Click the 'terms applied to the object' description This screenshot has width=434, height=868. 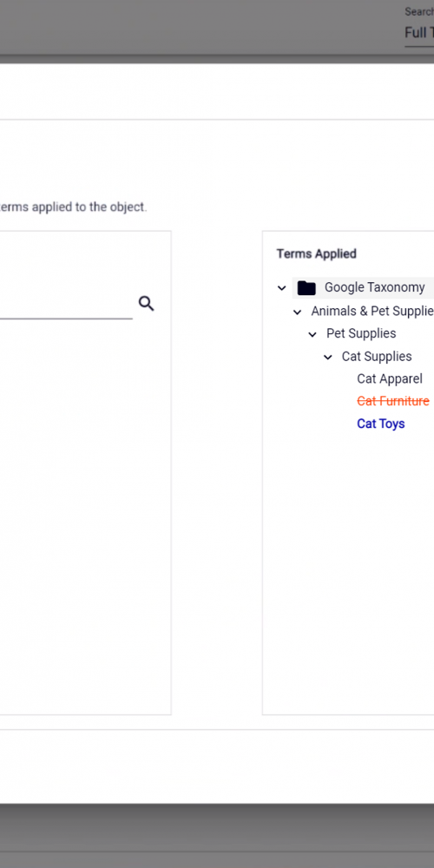(x=73, y=207)
